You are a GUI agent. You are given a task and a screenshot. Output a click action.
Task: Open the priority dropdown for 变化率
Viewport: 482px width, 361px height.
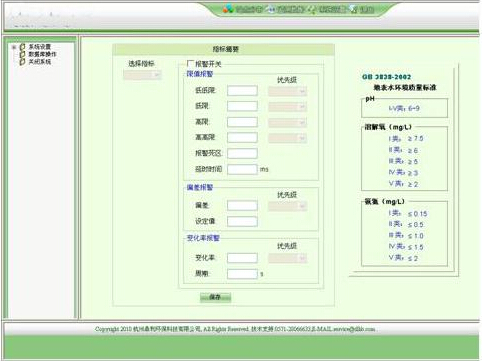[x=287, y=258]
